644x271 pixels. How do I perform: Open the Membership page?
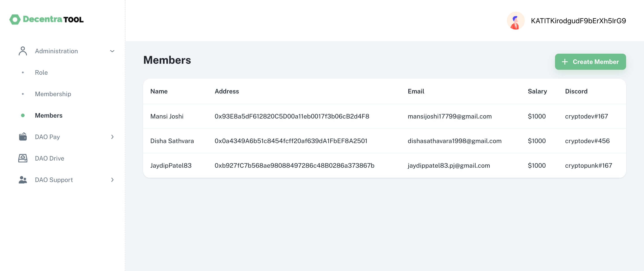(53, 94)
